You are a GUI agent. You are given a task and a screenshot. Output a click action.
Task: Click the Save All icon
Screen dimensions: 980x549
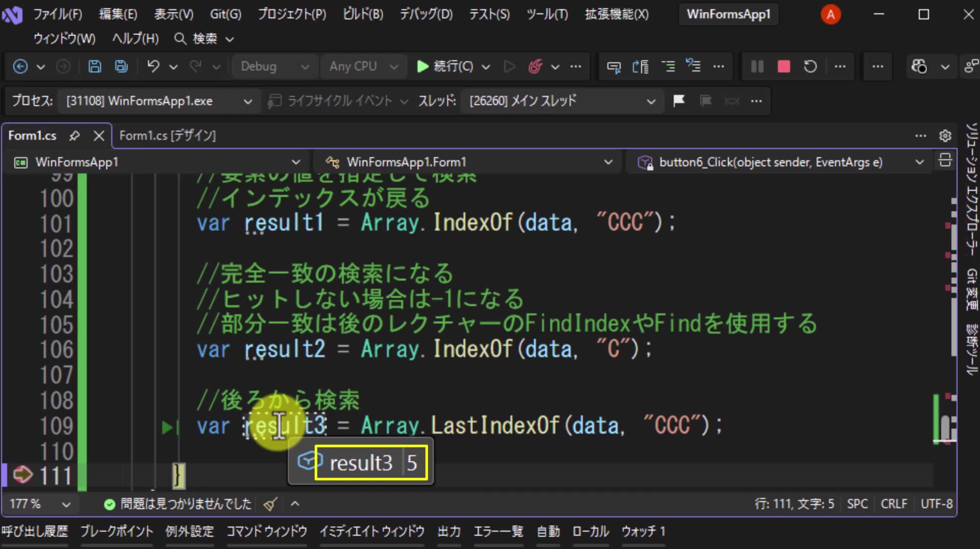pyautogui.click(x=121, y=66)
